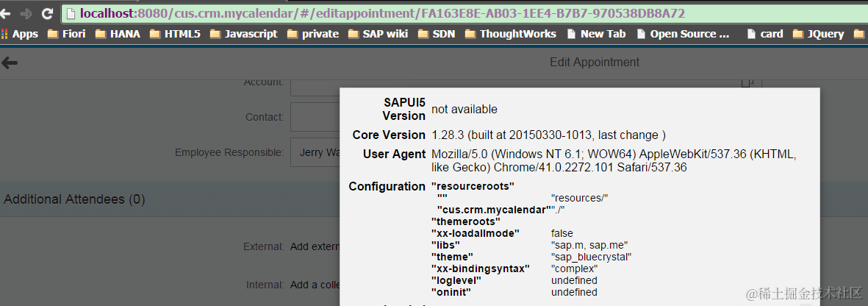Open the New Tab bookmark

point(596,34)
